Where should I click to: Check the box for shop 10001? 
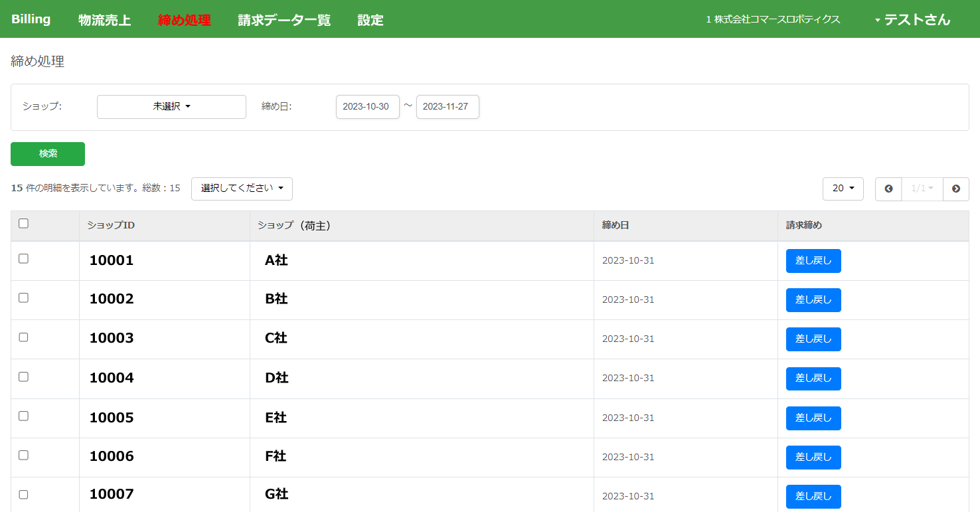(23, 259)
